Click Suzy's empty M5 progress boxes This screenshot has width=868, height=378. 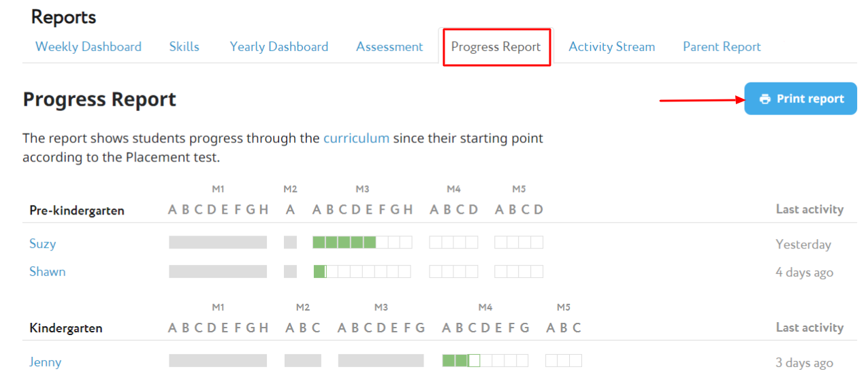click(519, 242)
